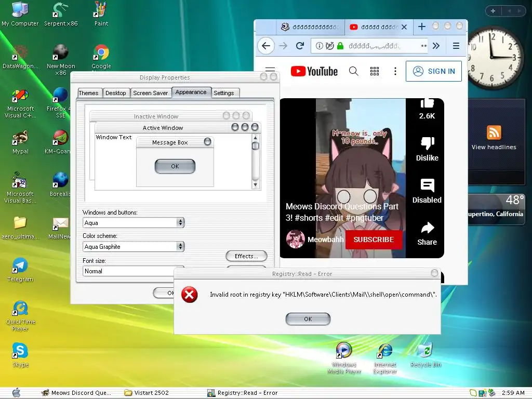Screen dimensions: 532x399
Task: Open page actions ellipsis in address bar
Action: click(424, 46)
